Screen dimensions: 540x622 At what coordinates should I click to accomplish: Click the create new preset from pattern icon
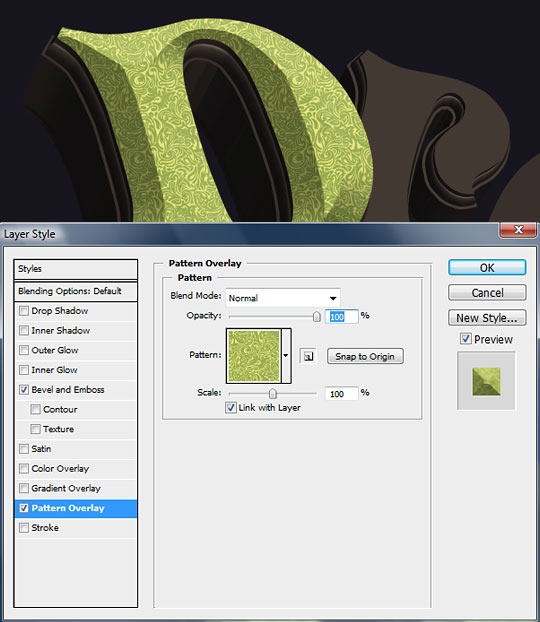(x=308, y=356)
